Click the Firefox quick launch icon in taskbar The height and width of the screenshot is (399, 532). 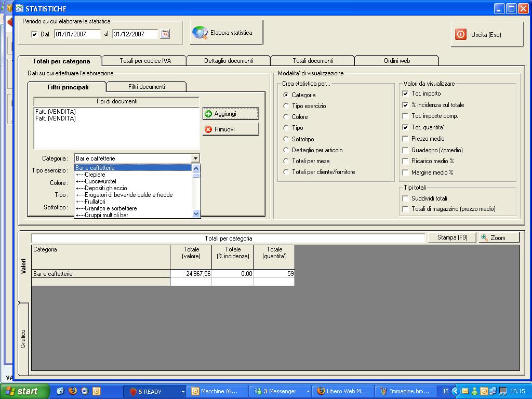73,391
